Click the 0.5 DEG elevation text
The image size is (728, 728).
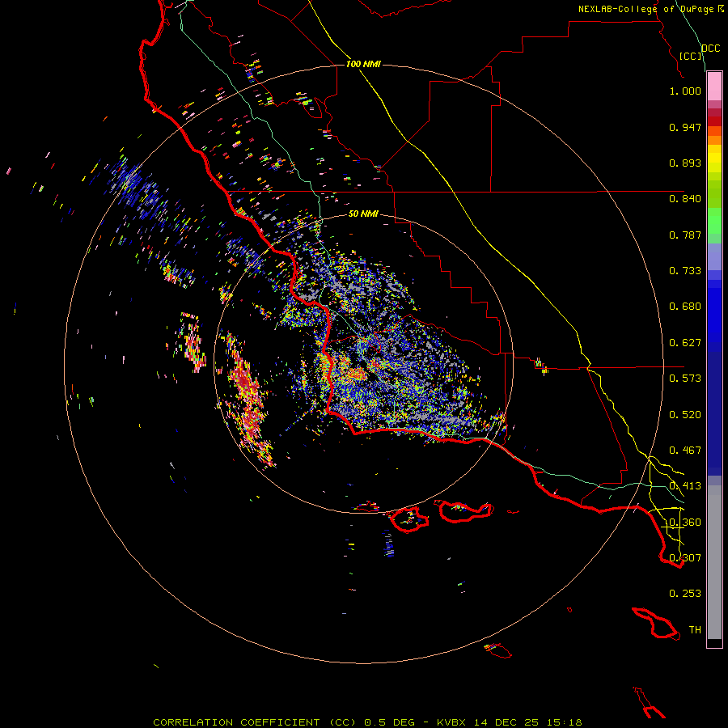(x=389, y=722)
